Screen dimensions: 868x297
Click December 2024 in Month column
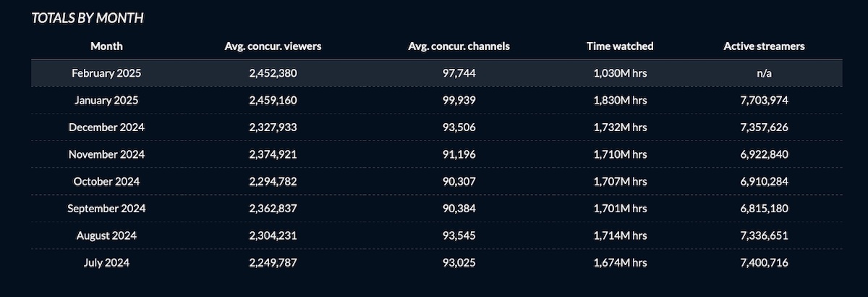[x=106, y=127]
